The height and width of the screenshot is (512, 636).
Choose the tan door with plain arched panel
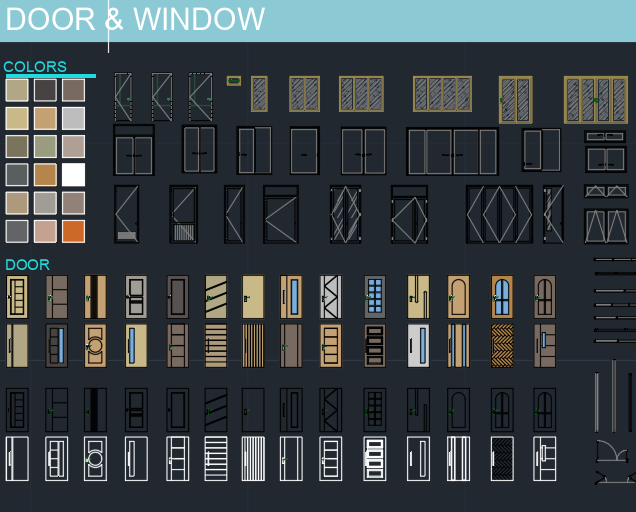458,297
